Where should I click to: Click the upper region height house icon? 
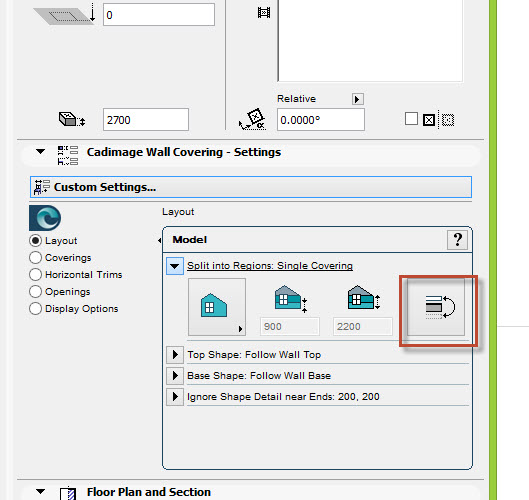pyautogui.click(x=364, y=298)
